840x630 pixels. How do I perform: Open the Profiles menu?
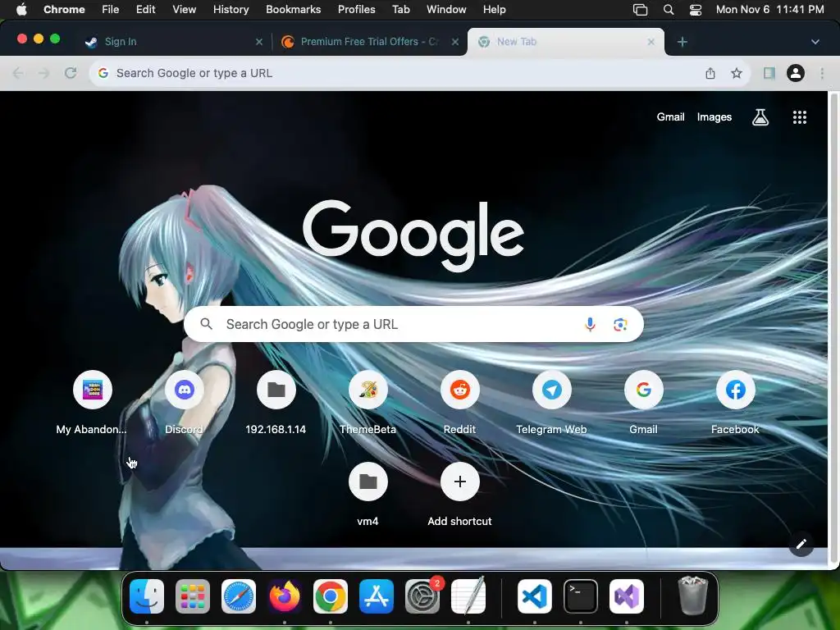[356, 10]
